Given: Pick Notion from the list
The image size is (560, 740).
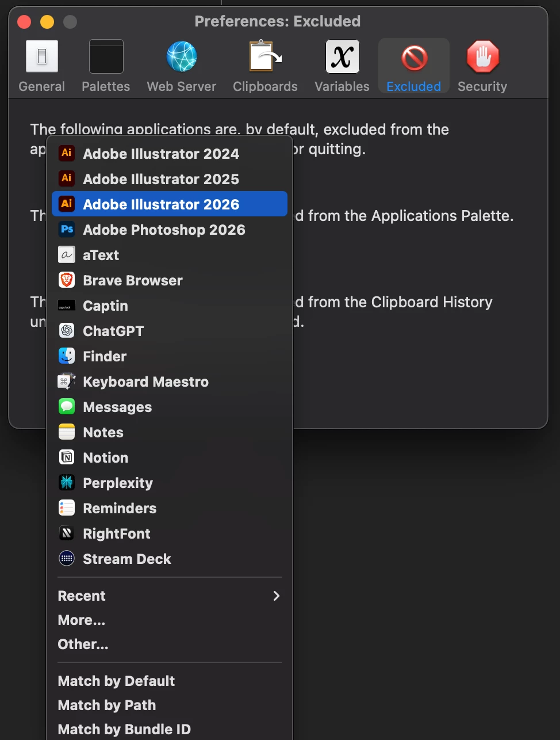Looking at the screenshot, I should click(x=170, y=457).
